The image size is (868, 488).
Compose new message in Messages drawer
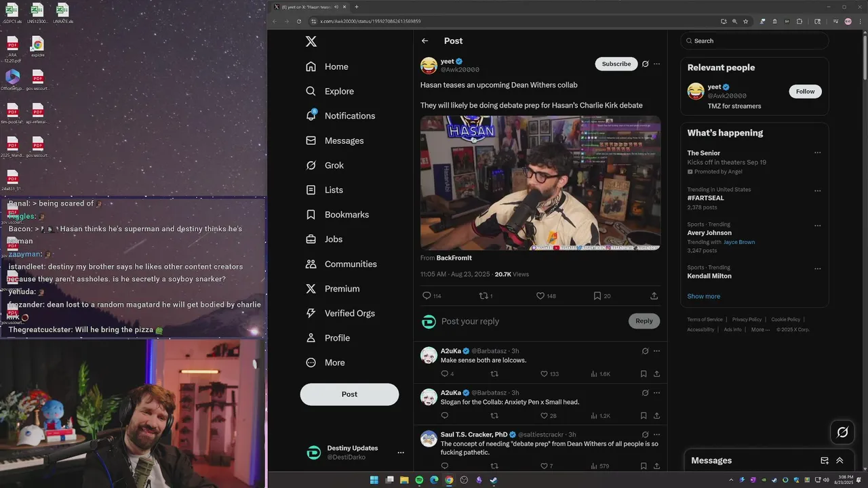pyautogui.click(x=825, y=460)
